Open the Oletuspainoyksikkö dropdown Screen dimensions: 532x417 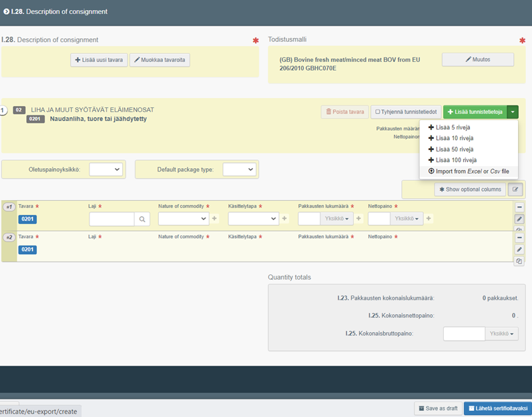106,169
